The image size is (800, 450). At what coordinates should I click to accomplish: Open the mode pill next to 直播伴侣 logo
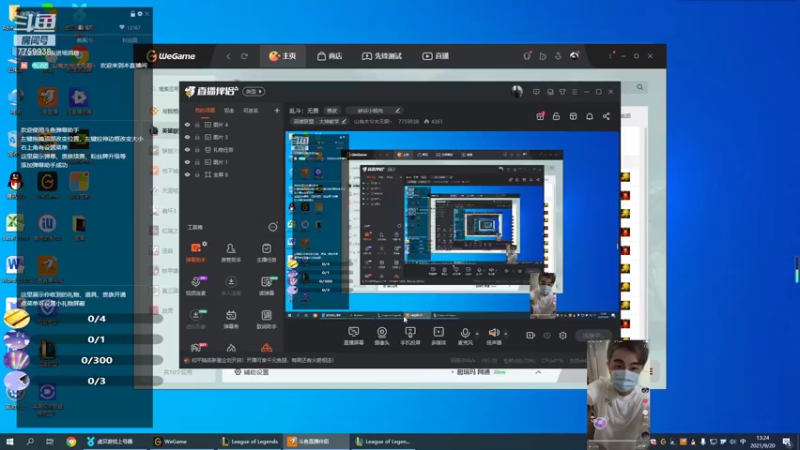254,91
